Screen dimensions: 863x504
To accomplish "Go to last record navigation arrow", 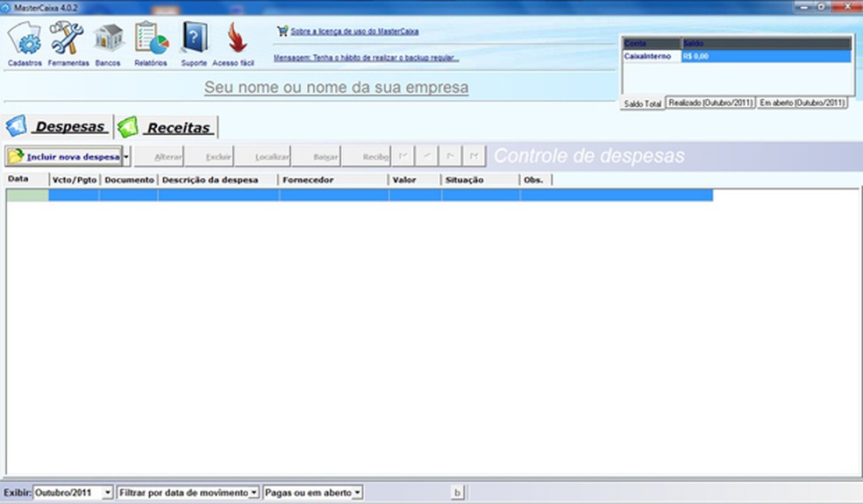I will click(x=474, y=156).
